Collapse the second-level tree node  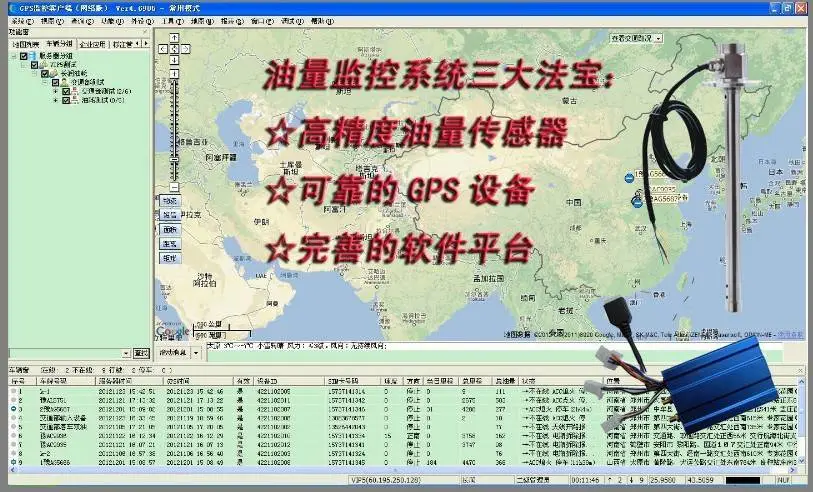[x=25, y=65]
